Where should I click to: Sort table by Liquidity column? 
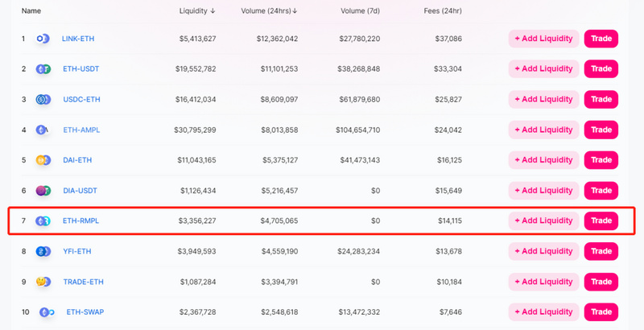(x=197, y=11)
